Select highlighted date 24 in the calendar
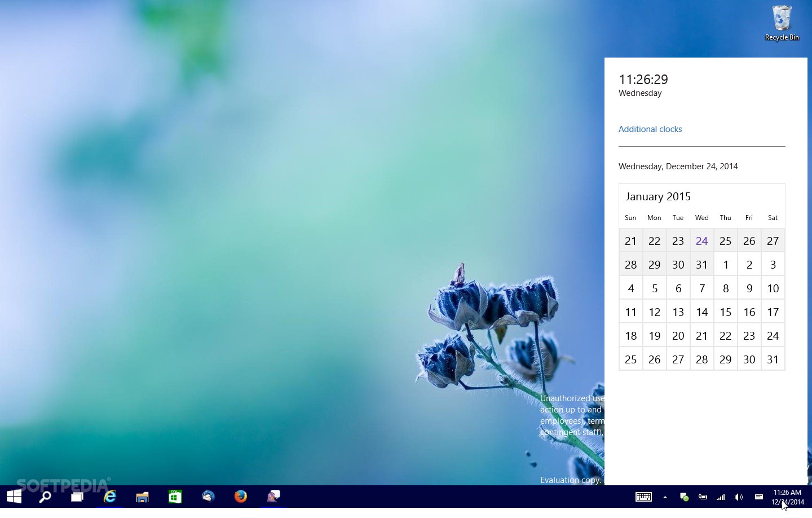Image resolution: width=812 pixels, height=518 pixels. pyautogui.click(x=701, y=241)
